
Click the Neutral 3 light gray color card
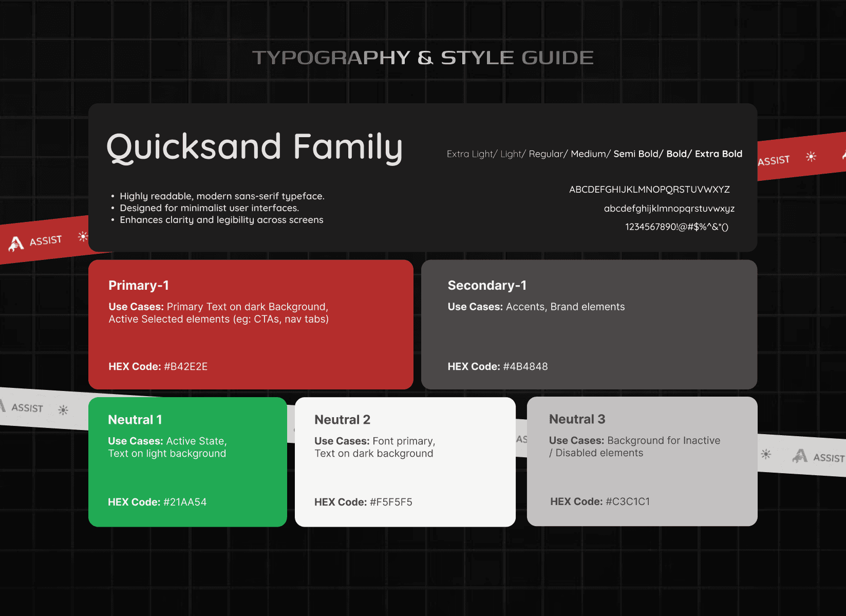(642, 461)
